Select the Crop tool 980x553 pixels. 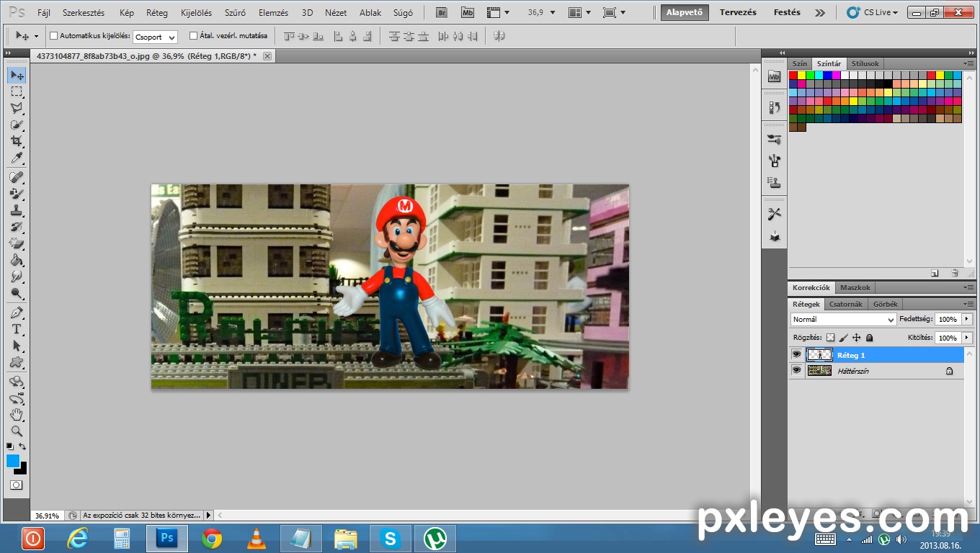coord(17,141)
